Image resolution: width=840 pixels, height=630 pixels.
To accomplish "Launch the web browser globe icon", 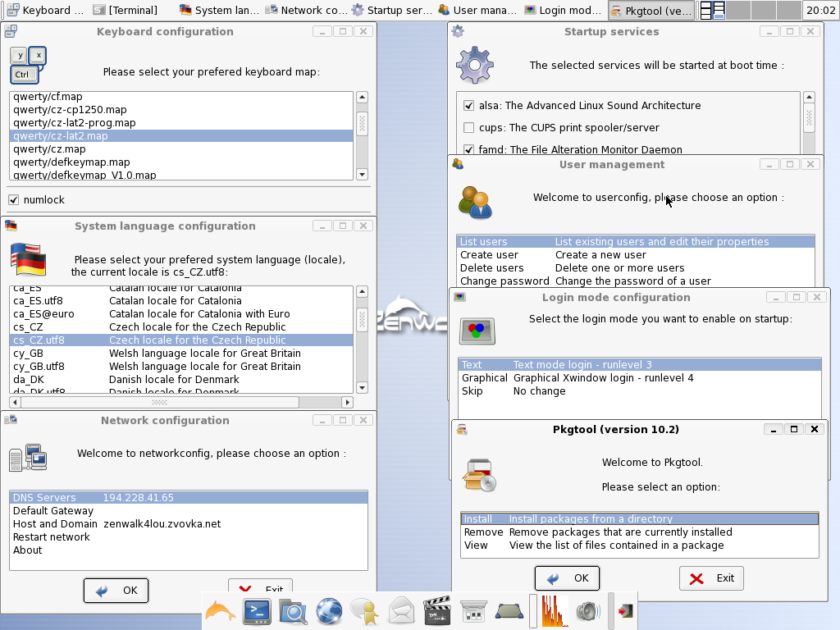I will pyautogui.click(x=329, y=611).
